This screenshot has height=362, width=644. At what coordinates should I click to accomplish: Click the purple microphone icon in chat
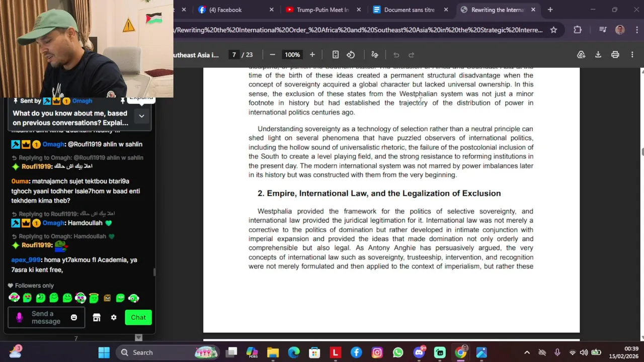(x=19, y=317)
